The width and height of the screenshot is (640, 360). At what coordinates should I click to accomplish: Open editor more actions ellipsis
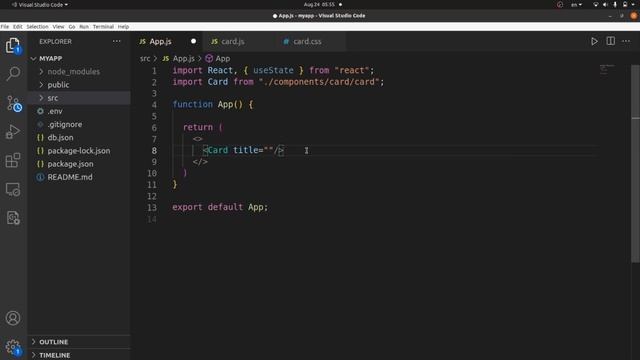click(x=626, y=41)
